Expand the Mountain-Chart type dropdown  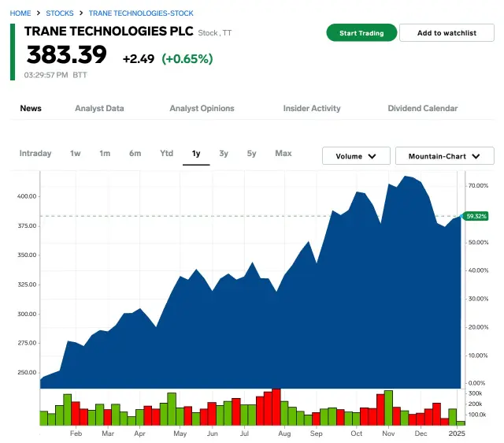tap(444, 156)
